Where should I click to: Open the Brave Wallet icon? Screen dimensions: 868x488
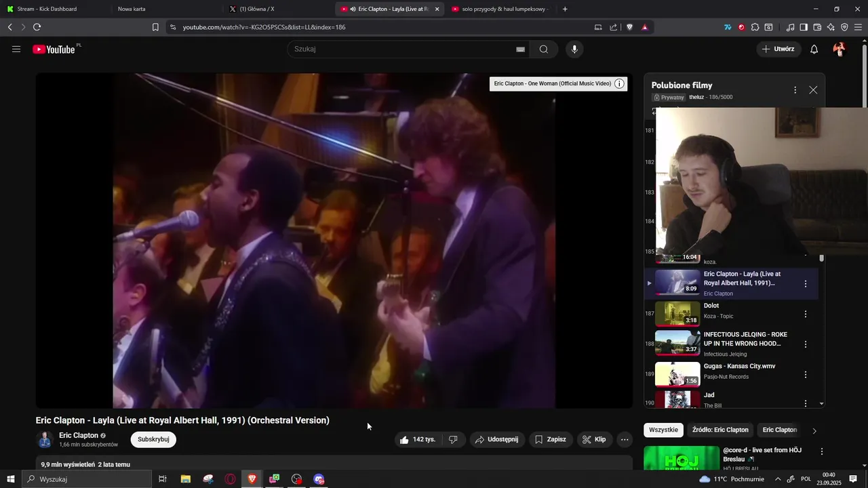pyautogui.click(x=817, y=27)
